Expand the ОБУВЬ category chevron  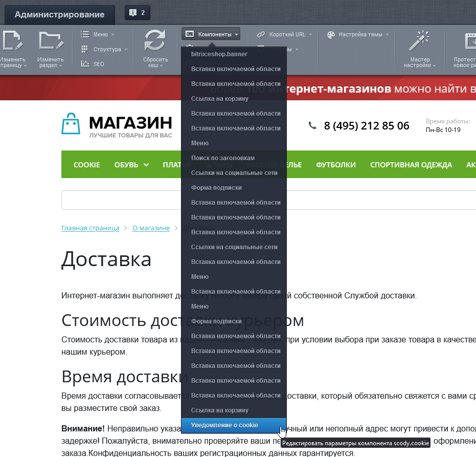tap(146, 165)
